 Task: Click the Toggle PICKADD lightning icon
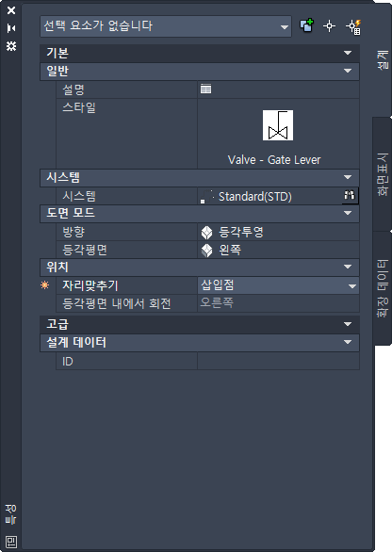[x=353, y=27]
